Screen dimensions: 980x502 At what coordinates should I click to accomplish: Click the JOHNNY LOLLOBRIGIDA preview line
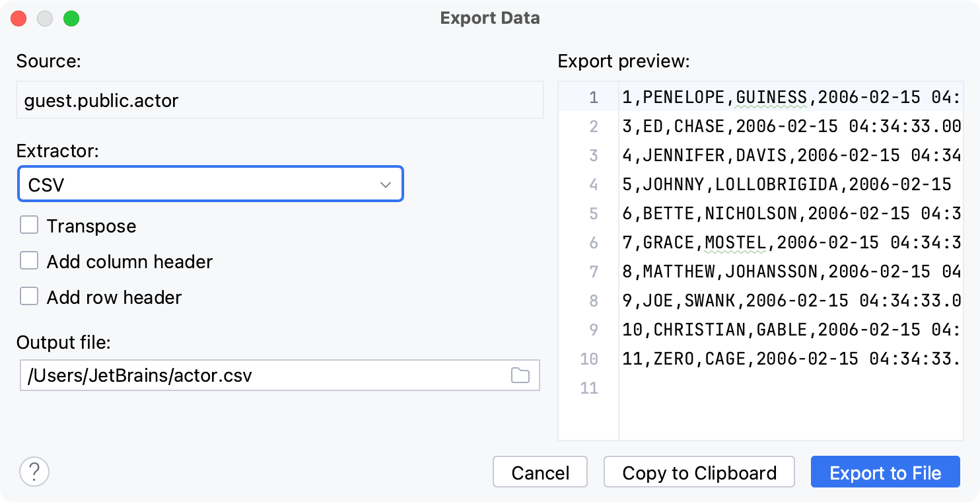(x=759, y=184)
